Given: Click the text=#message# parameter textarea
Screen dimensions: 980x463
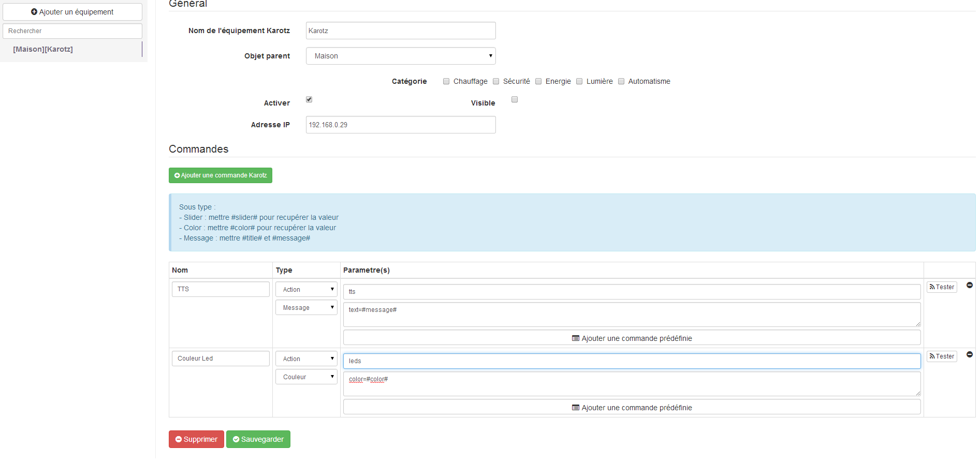Looking at the screenshot, I should coord(632,315).
